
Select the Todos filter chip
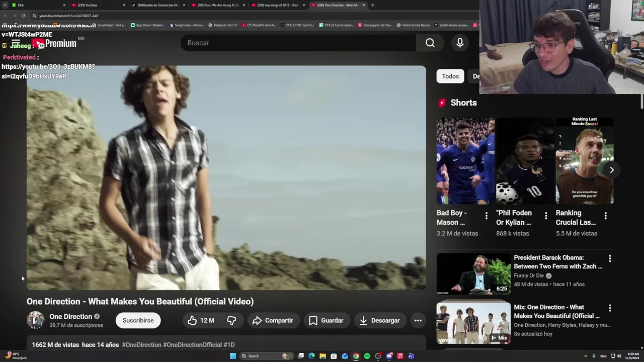pyautogui.click(x=450, y=76)
